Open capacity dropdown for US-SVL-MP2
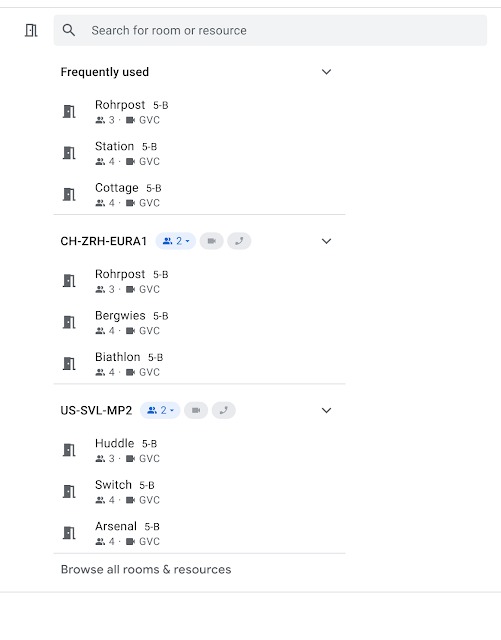 pos(160,410)
